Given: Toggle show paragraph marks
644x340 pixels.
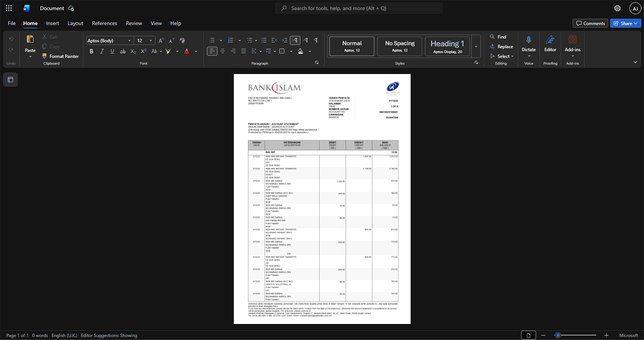Looking at the screenshot, I should (x=316, y=41).
